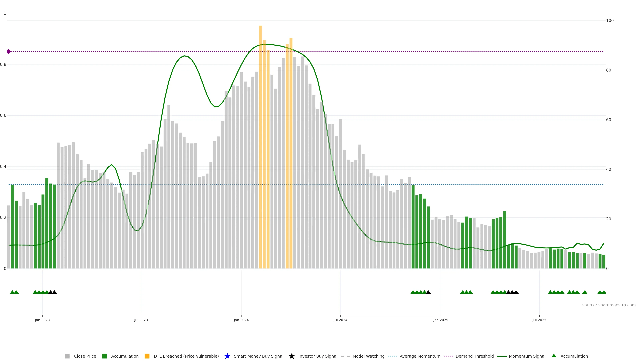
Task: Click the purple diamond demand threshold marker
Action: pyautogui.click(x=9, y=51)
